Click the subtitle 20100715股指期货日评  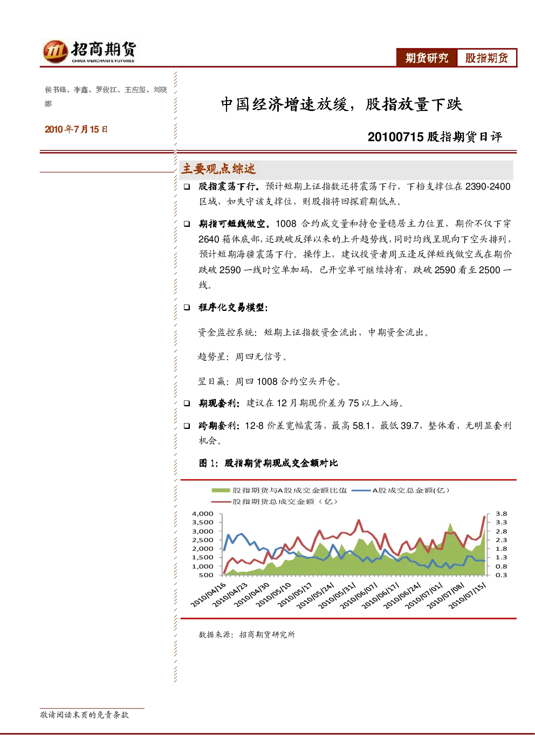coord(435,137)
